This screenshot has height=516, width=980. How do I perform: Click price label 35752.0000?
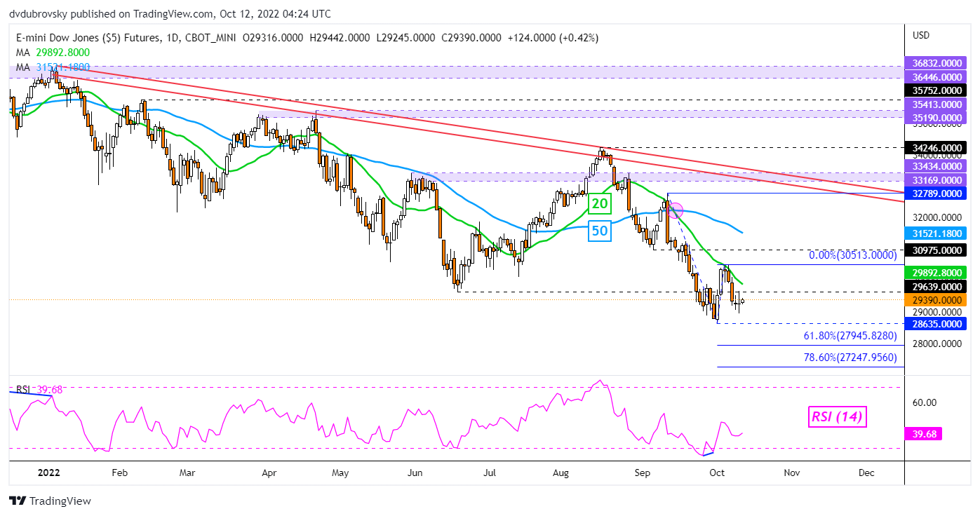tap(937, 90)
